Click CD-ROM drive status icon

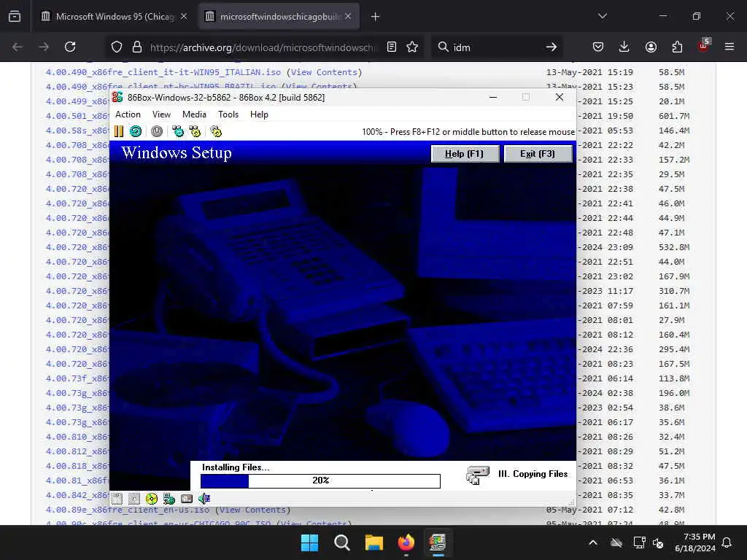click(152, 499)
